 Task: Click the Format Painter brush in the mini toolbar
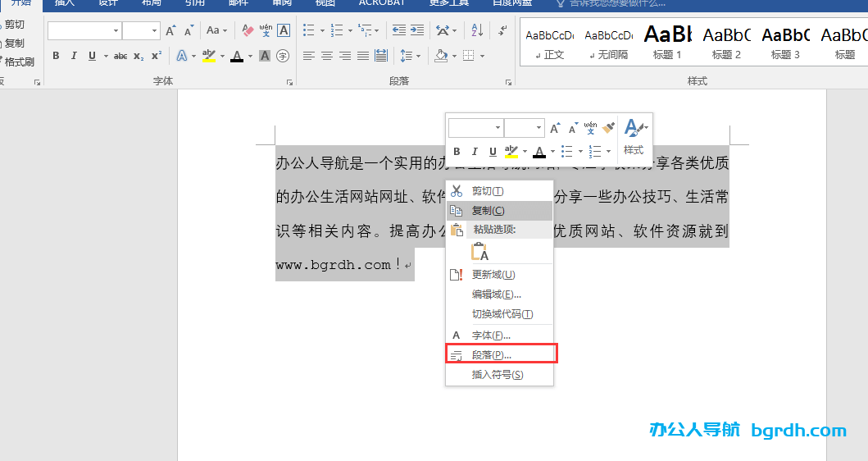(609, 127)
